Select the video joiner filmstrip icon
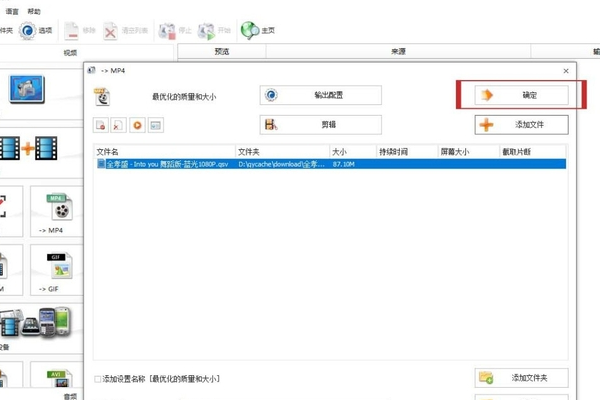Viewport: 600px width, 400px height. click(35, 150)
